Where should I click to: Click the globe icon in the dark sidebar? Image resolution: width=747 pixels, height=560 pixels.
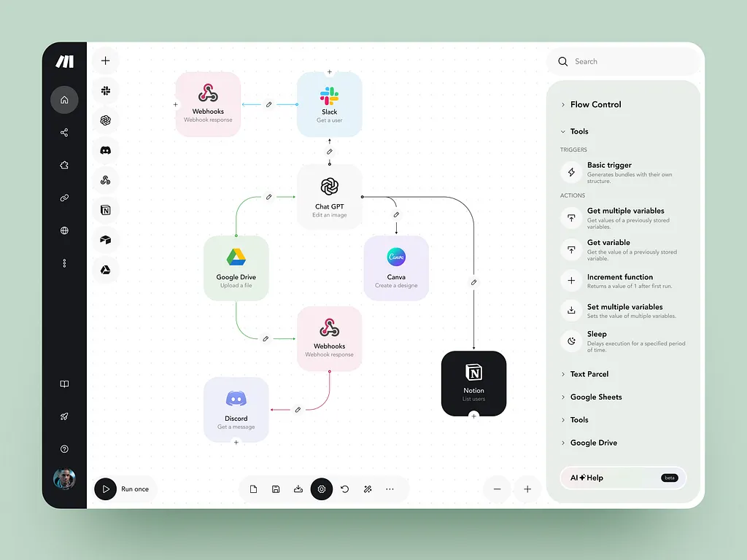pos(64,230)
